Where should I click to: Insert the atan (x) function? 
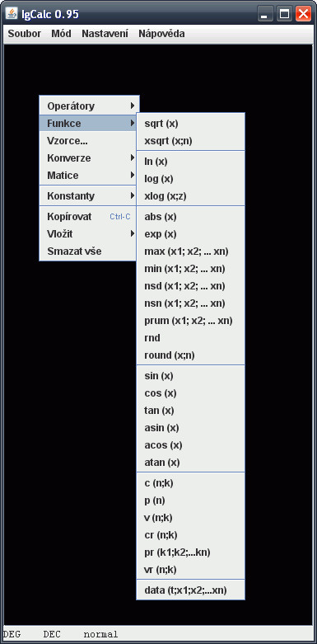191,462
